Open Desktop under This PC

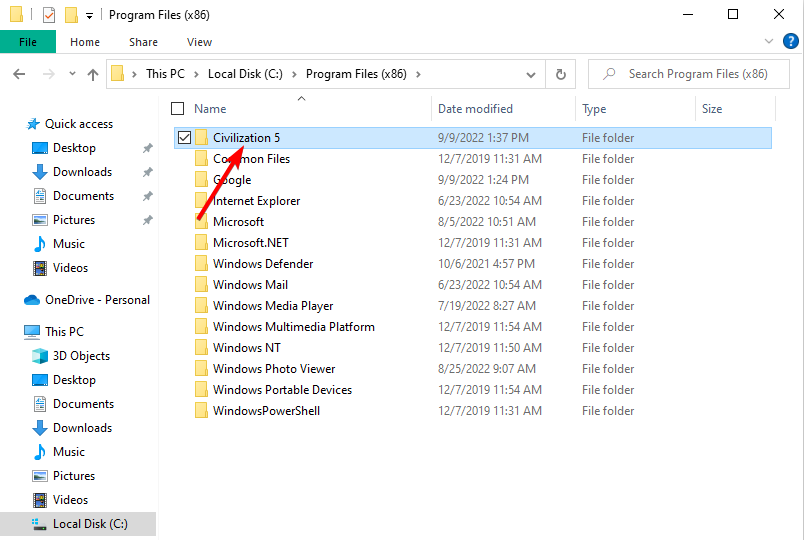pyautogui.click(x=74, y=380)
